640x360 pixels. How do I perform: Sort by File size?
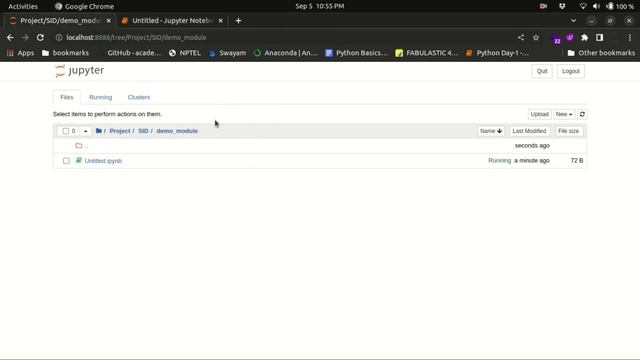tap(568, 131)
